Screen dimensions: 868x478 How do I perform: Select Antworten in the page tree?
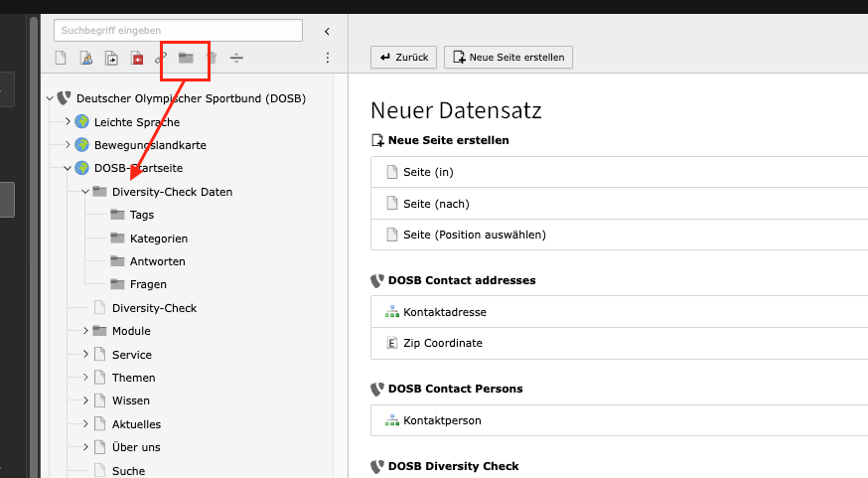[x=158, y=261]
